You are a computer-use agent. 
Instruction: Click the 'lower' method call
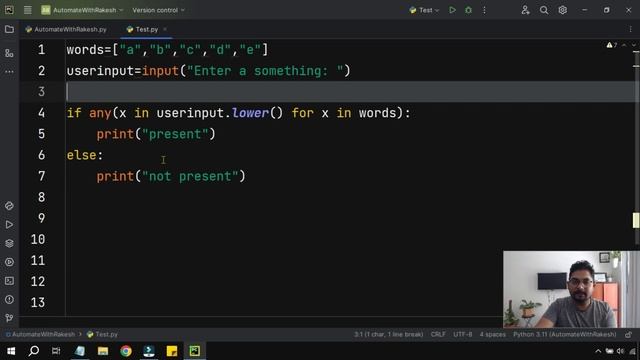[250, 113]
